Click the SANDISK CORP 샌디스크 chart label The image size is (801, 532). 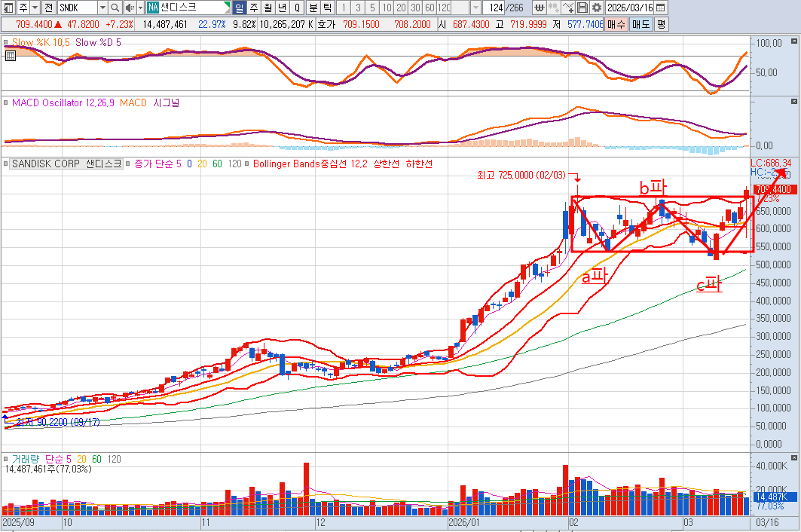(x=66, y=163)
